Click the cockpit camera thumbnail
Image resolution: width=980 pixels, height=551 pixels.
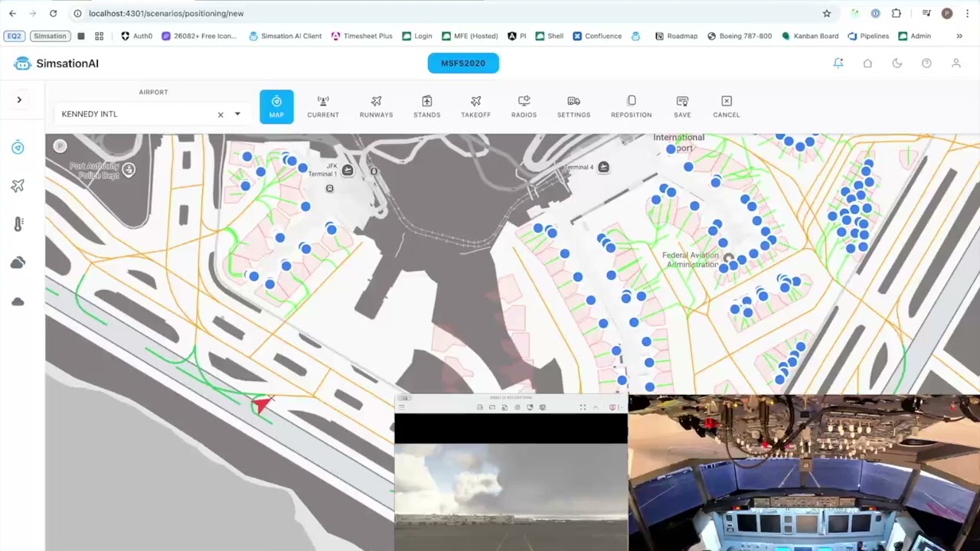tap(804, 473)
